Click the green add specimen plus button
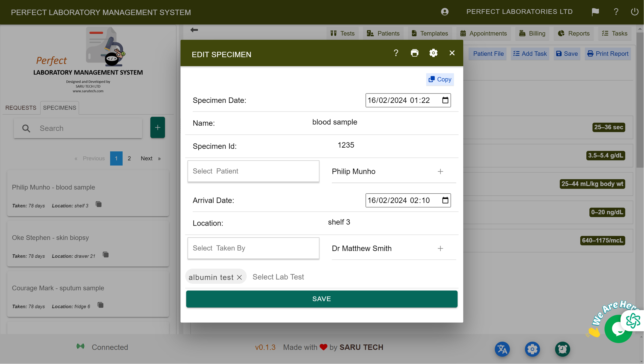This screenshot has width=644, height=364. (x=157, y=127)
